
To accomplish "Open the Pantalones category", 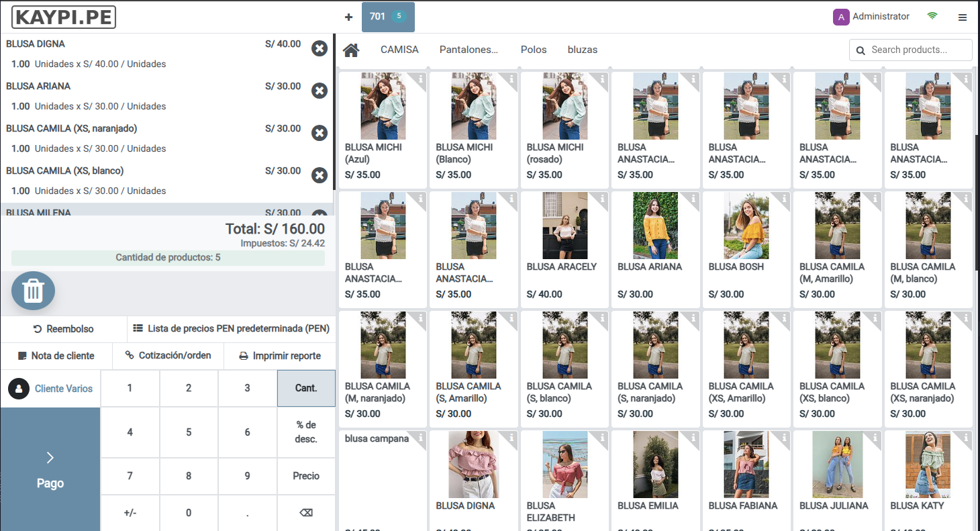I will [x=469, y=50].
